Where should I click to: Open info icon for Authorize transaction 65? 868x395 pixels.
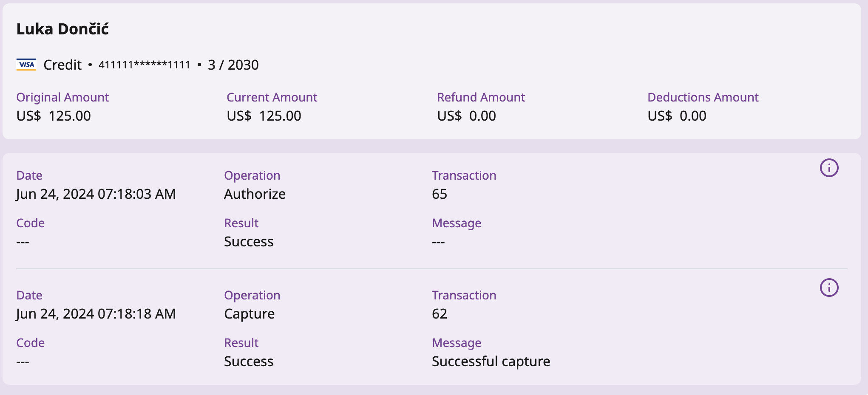[x=829, y=168]
